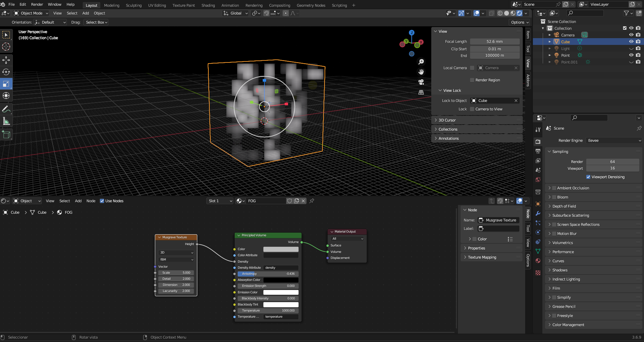Open Material properties tab icon
Viewport: 644px width, 342px height.
click(x=538, y=261)
